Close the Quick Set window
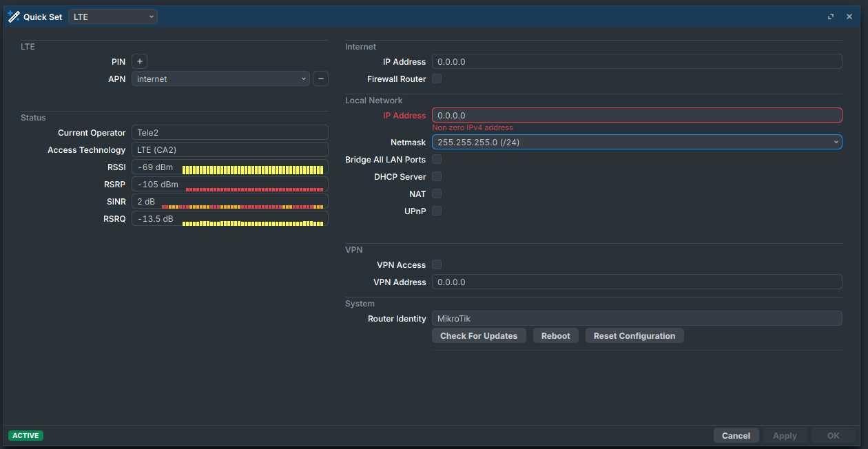 (849, 17)
